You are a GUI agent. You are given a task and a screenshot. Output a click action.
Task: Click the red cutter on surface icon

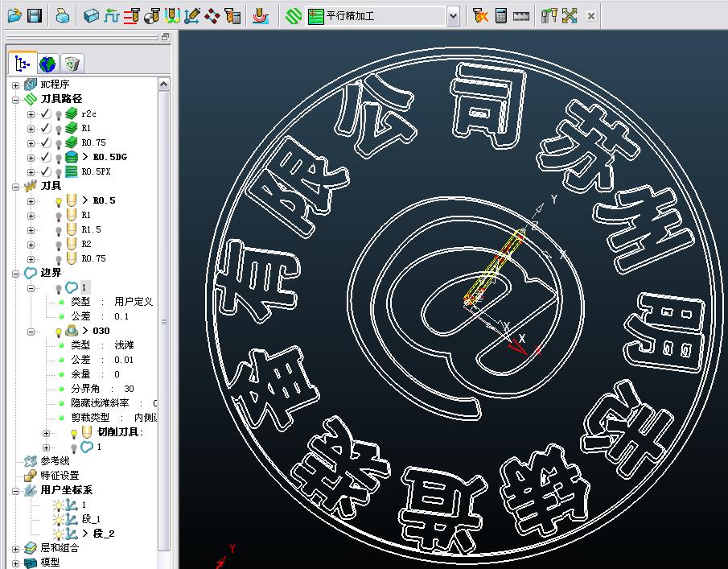click(261, 16)
